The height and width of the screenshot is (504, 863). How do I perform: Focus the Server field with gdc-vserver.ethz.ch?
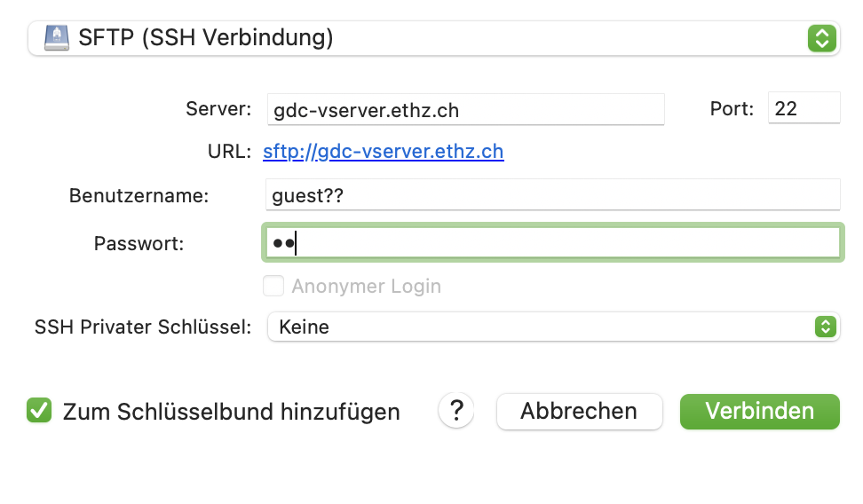tap(465, 109)
